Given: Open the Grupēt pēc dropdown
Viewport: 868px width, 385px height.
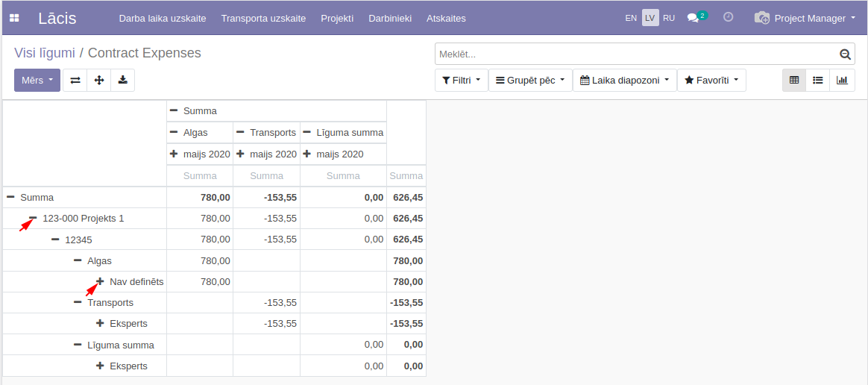Looking at the screenshot, I should point(530,80).
